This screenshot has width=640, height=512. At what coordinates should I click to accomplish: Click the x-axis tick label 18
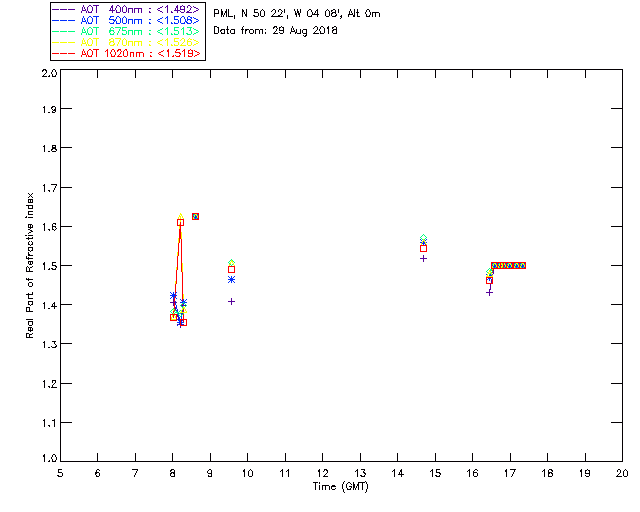547,473
